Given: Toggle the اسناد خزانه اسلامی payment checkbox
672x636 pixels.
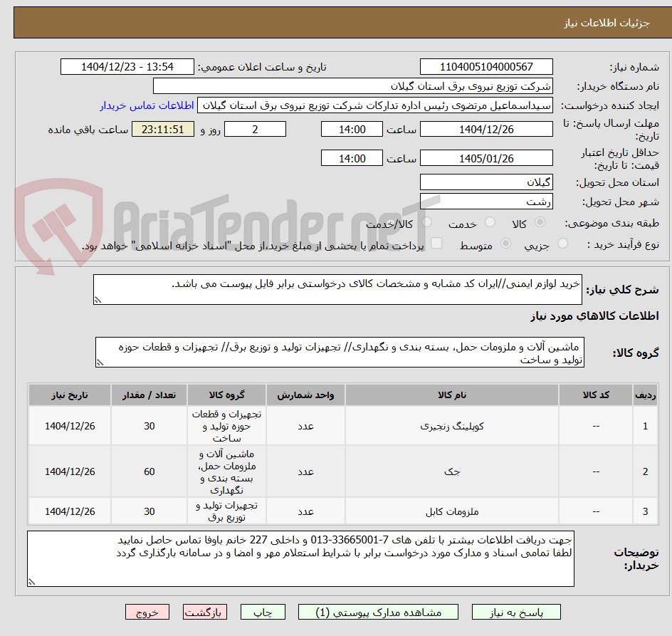Looking at the screenshot, I should 436,243.
